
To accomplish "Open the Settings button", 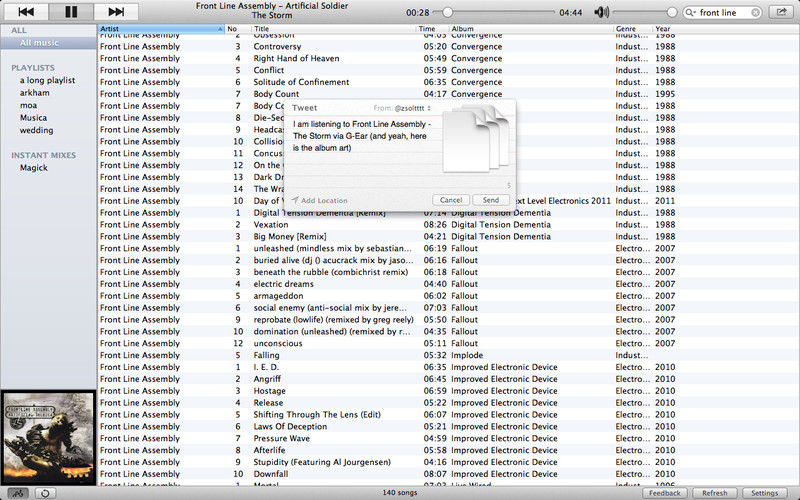I will click(x=764, y=493).
